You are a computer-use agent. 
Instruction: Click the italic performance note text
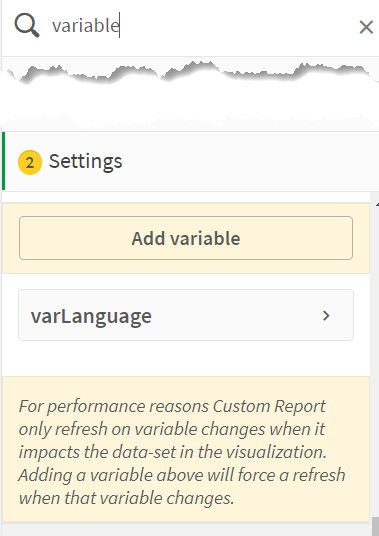(182, 452)
